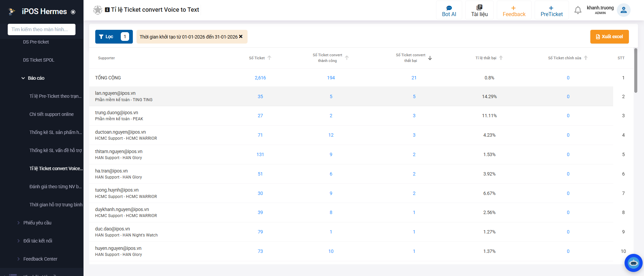Click lan.nguyen@ipos.vn ticket count 35
This screenshot has height=276, width=644.
260,96
